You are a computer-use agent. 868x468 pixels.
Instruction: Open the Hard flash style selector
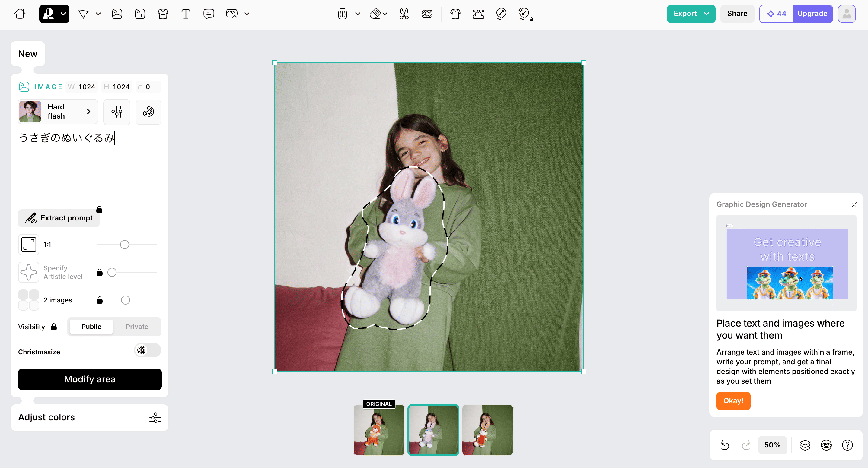(58, 112)
